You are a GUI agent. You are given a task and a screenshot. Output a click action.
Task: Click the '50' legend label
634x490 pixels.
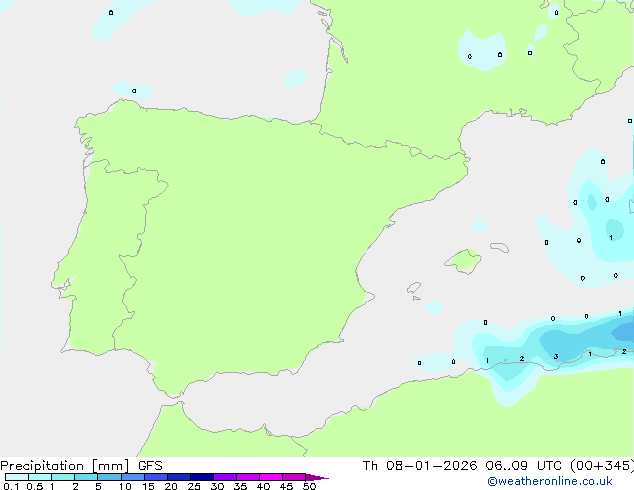[x=309, y=486]
